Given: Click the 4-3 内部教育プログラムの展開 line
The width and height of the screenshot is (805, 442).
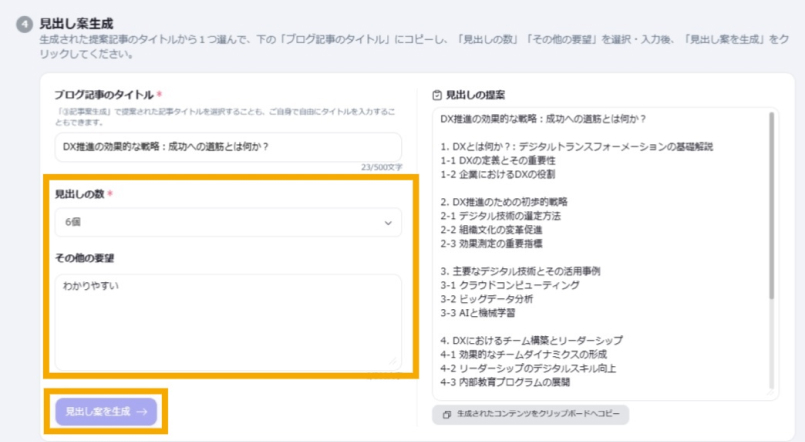Looking at the screenshot, I should pos(521,382).
